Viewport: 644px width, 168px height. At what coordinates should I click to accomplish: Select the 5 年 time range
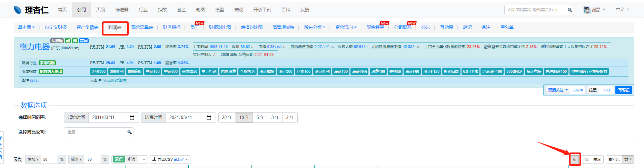pos(260,118)
